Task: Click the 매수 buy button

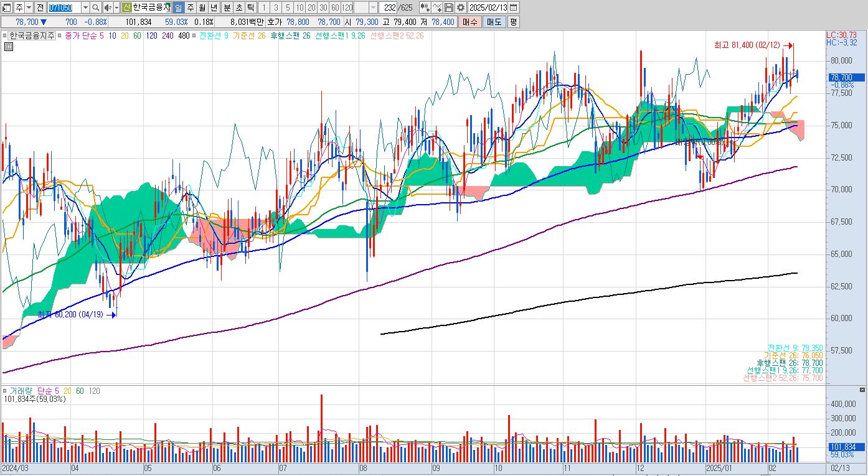Action: (469, 22)
